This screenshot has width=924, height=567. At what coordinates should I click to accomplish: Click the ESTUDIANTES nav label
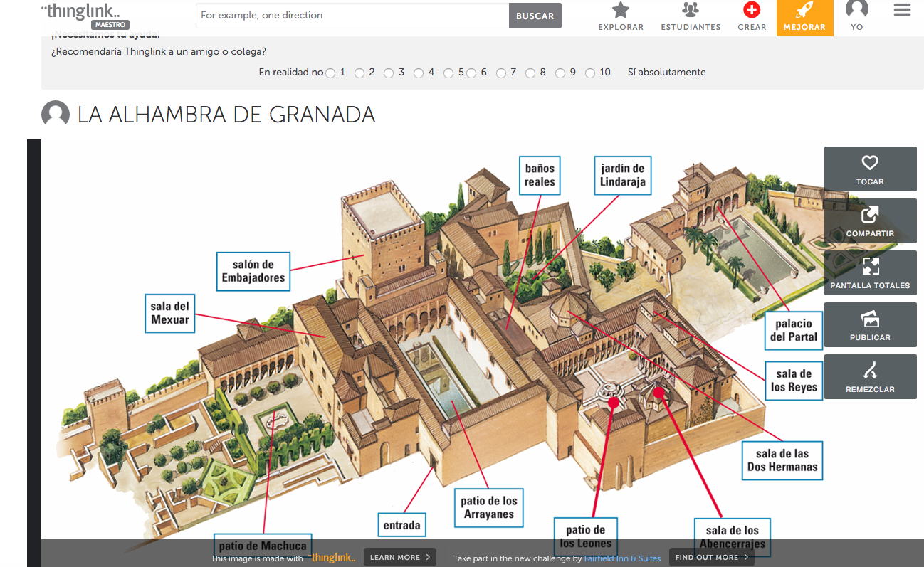coord(691,27)
